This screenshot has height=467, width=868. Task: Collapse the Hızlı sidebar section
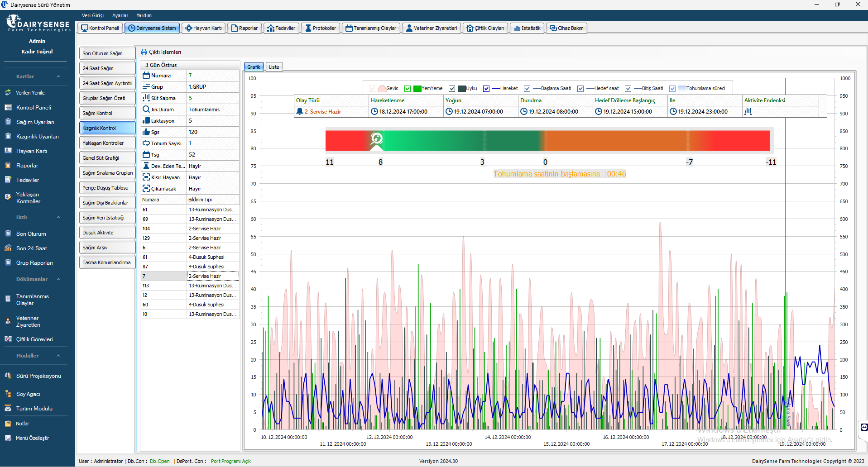click(58, 217)
